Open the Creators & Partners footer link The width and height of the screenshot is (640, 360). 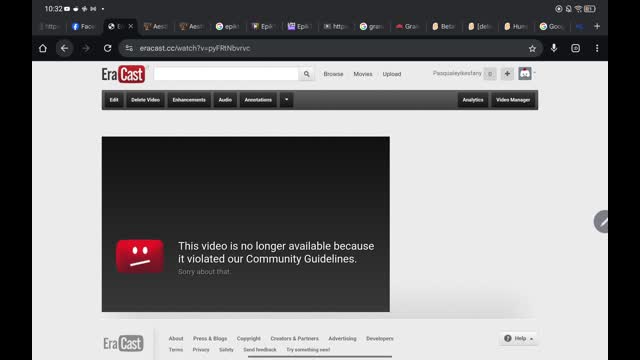(x=294, y=338)
